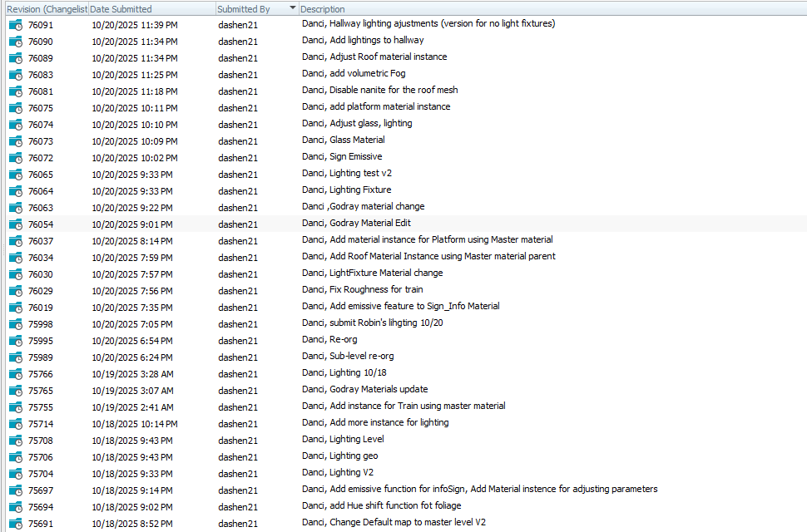Click the changelist icon for revision 75766
This screenshot has height=532, width=807.
click(16, 373)
